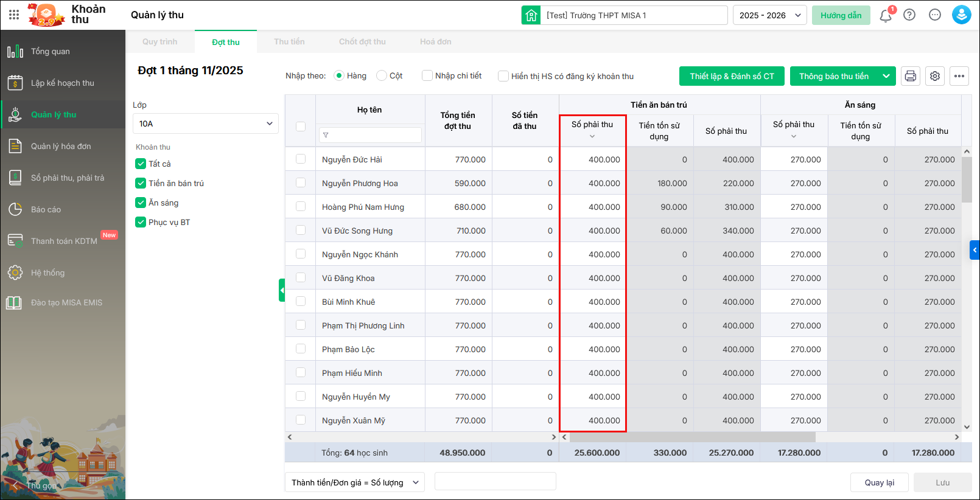Screen dimensions: 980x500
Task: Open the chat messages icon
Action: tap(935, 15)
